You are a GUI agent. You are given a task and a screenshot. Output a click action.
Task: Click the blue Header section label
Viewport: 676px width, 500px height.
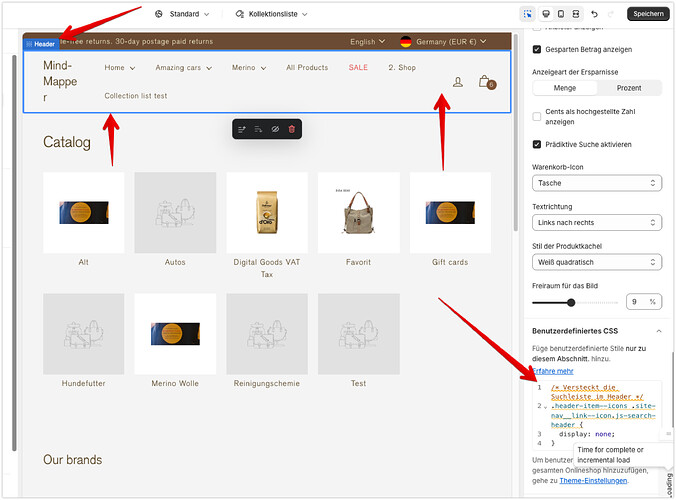coord(41,44)
